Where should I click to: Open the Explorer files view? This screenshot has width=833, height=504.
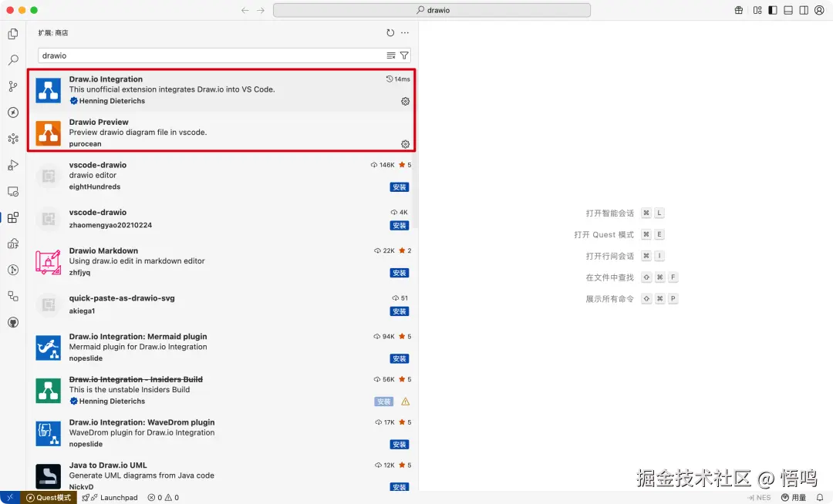(x=13, y=34)
